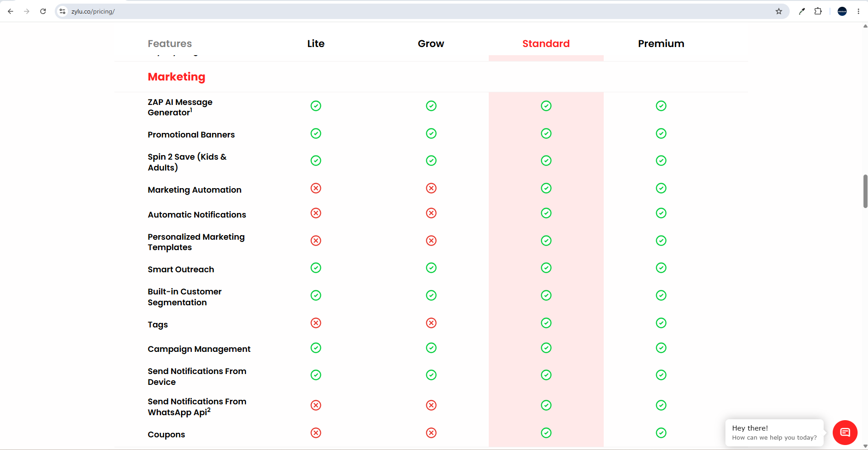Open the eyedropper extension icon
This screenshot has height=450, width=868.
[x=802, y=11]
